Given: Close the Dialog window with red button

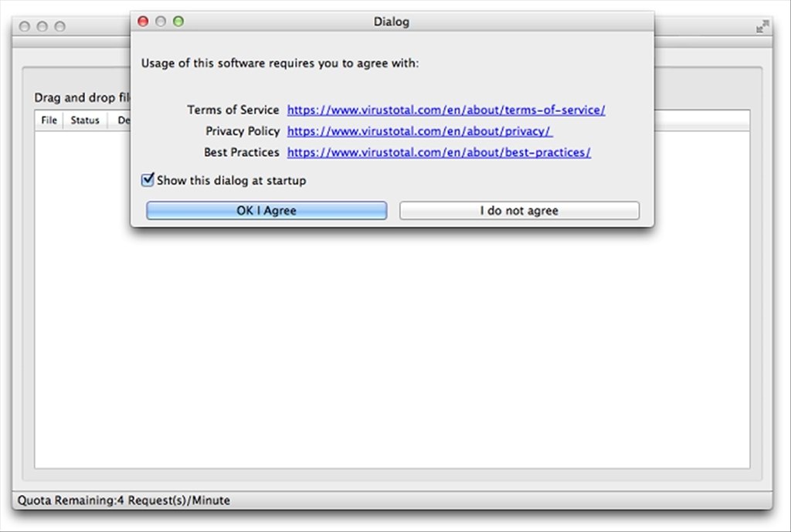Looking at the screenshot, I should pyautogui.click(x=143, y=21).
